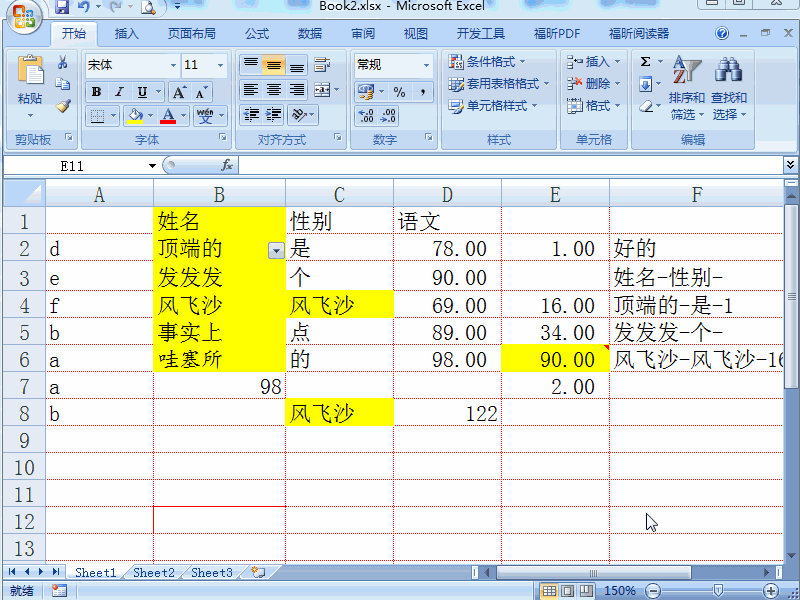This screenshot has width=800, height=600.
Task: Open the filter dropdown in cell B2
Action: (276, 251)
